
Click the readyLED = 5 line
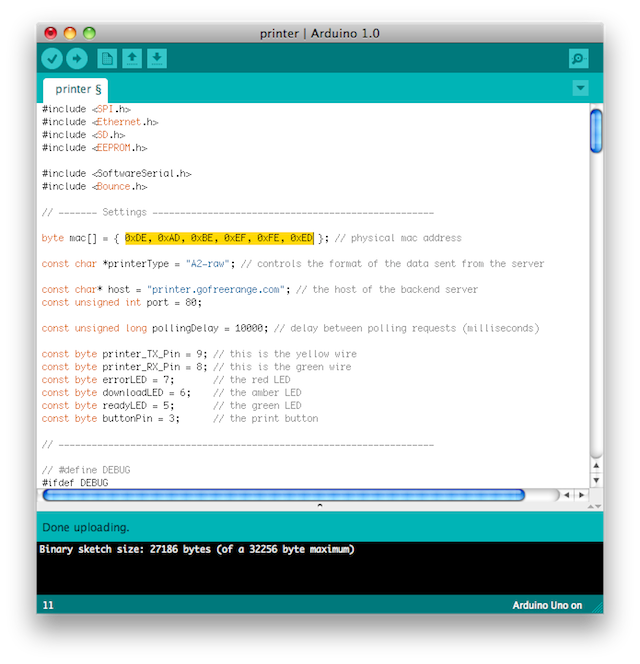[172, 406]
